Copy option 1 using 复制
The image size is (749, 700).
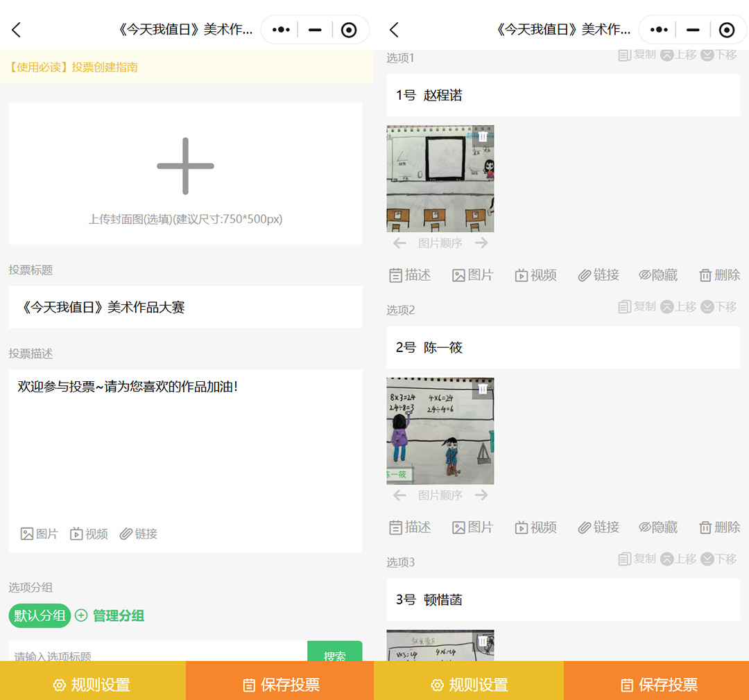point(637,55)
